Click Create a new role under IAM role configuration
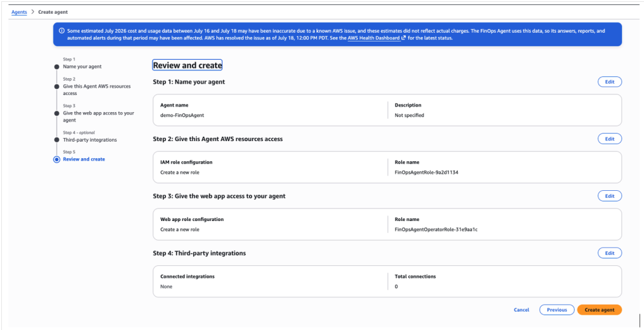The image size is (644, 330). [x=179, y=173]
